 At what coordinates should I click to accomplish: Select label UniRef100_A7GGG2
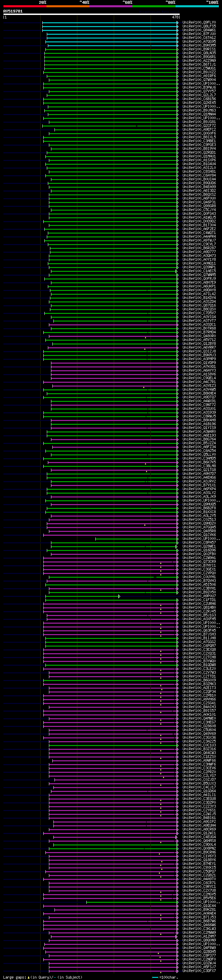199,642
